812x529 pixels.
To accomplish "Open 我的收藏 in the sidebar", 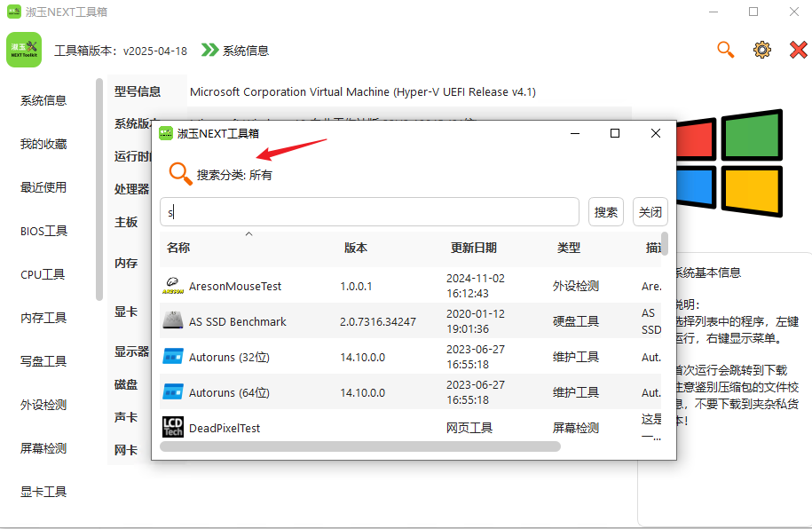I will (x=43, y=144).
